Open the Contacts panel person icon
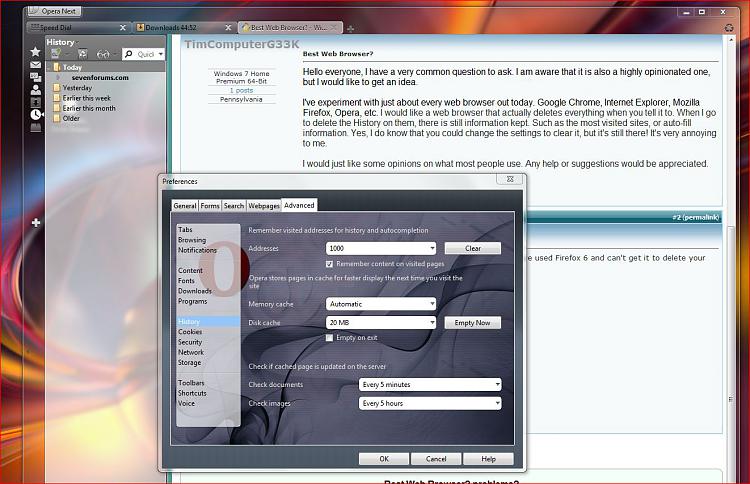 pyautogui.click(x=35, y=89)
